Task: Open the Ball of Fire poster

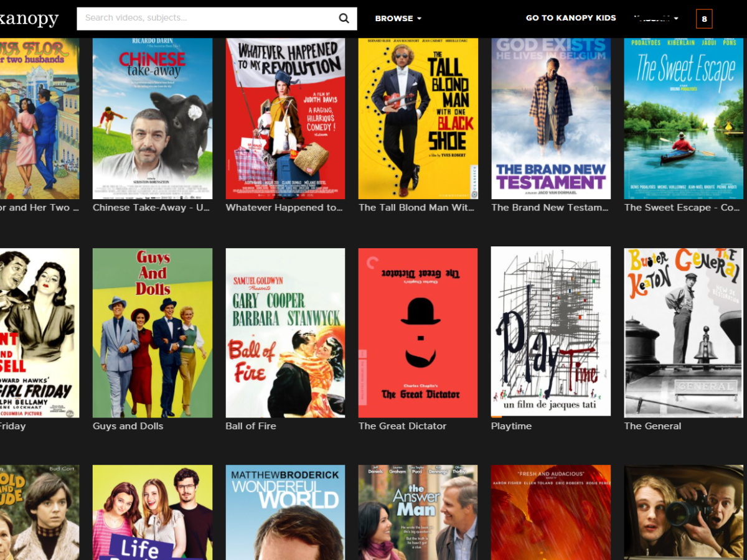Action: 285,333
